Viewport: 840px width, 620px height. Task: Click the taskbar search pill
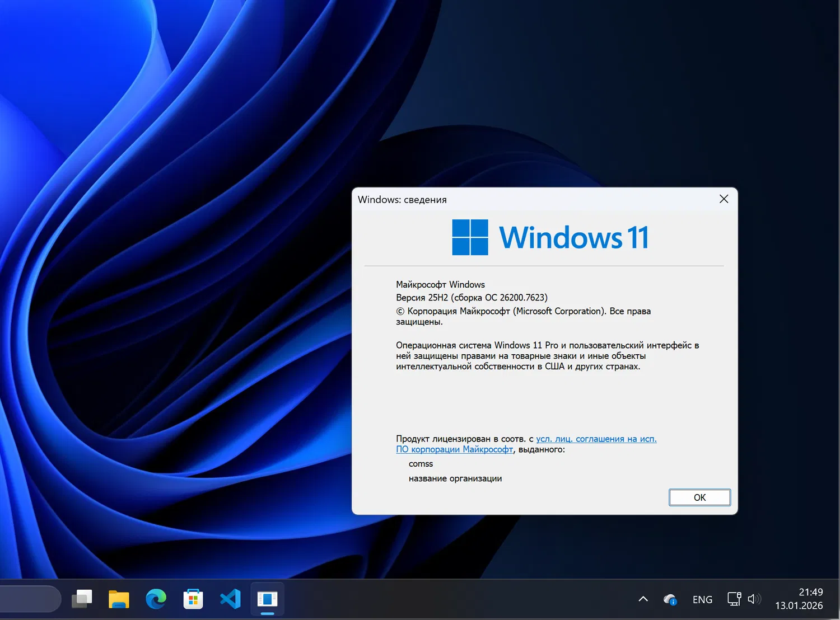click(31, 599)
